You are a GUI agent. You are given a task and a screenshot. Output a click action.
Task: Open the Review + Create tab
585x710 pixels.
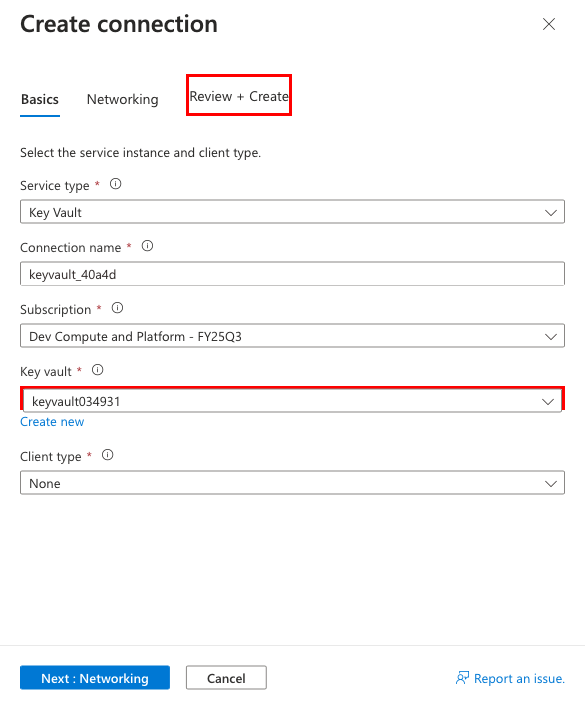click(239, 96)
